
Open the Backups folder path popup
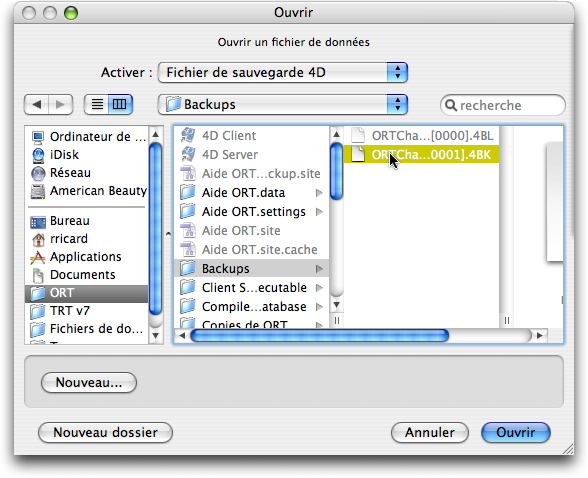point(283,104)
